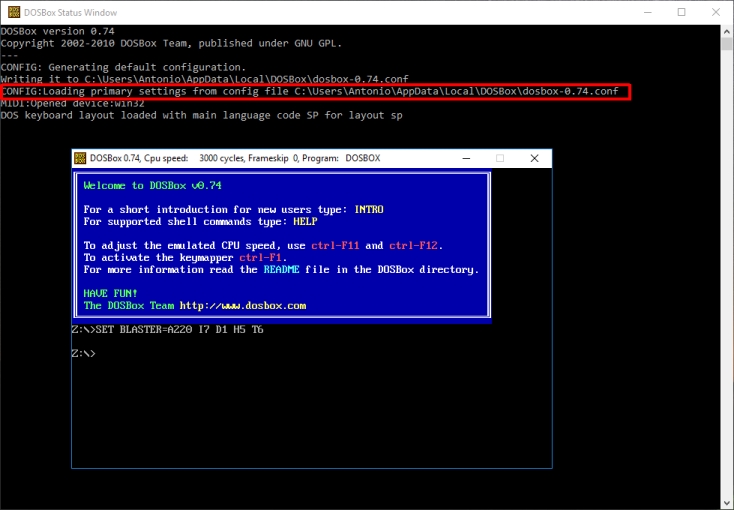Screen dimensions: 734x510
Task: Minimize the DOSBox Status Window
Action: tap(648, 12)
